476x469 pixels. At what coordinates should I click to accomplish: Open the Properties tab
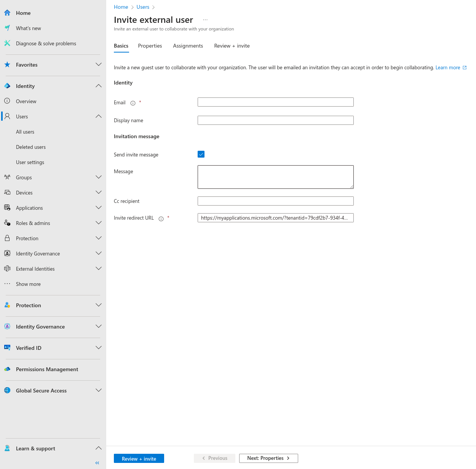coord(150,46)
